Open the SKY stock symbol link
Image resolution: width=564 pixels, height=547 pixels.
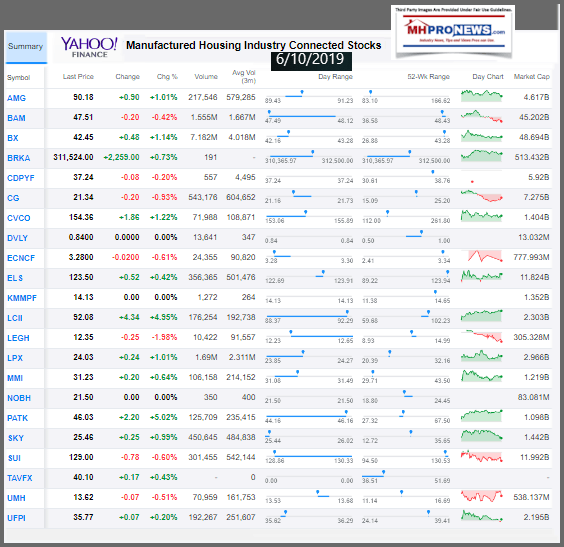click(16, 438)
